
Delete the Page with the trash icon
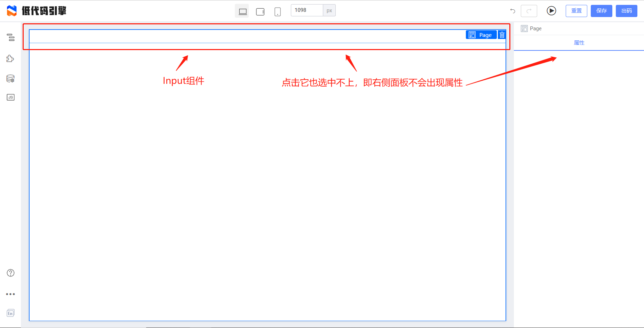pos(502,34)
